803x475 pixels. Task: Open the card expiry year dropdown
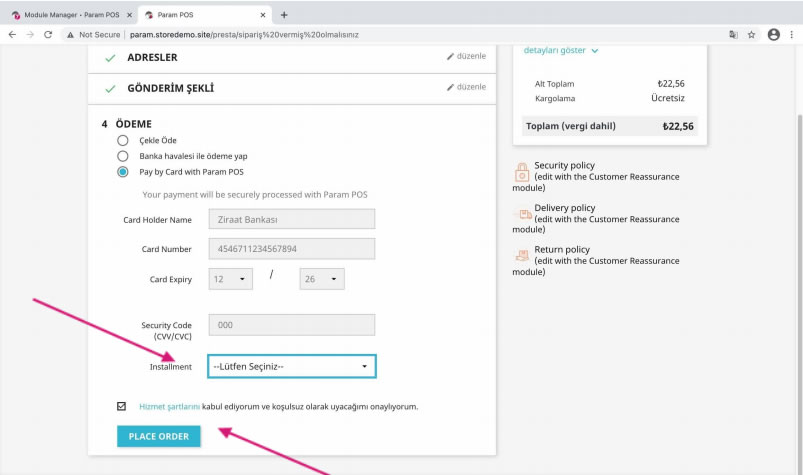(x=322, y=279)
